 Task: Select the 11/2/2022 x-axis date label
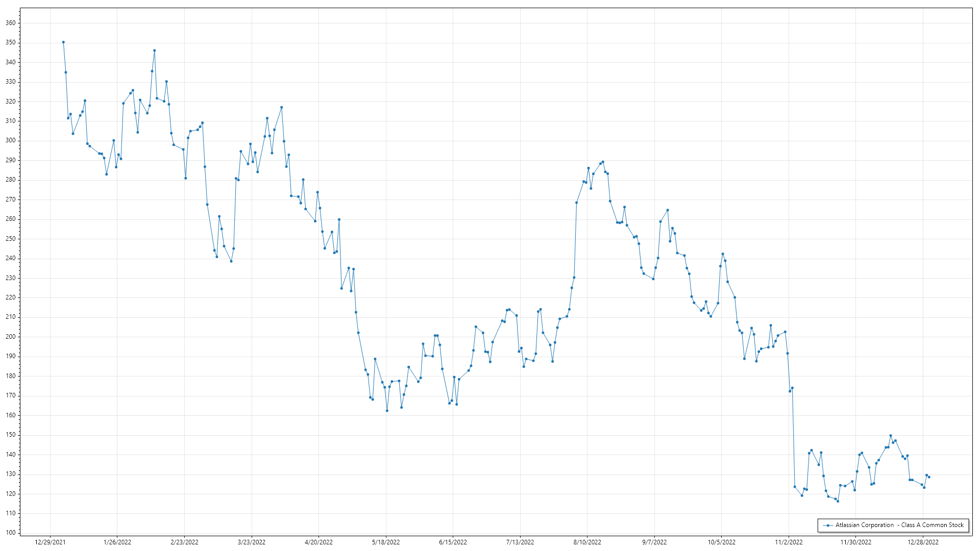789,542
